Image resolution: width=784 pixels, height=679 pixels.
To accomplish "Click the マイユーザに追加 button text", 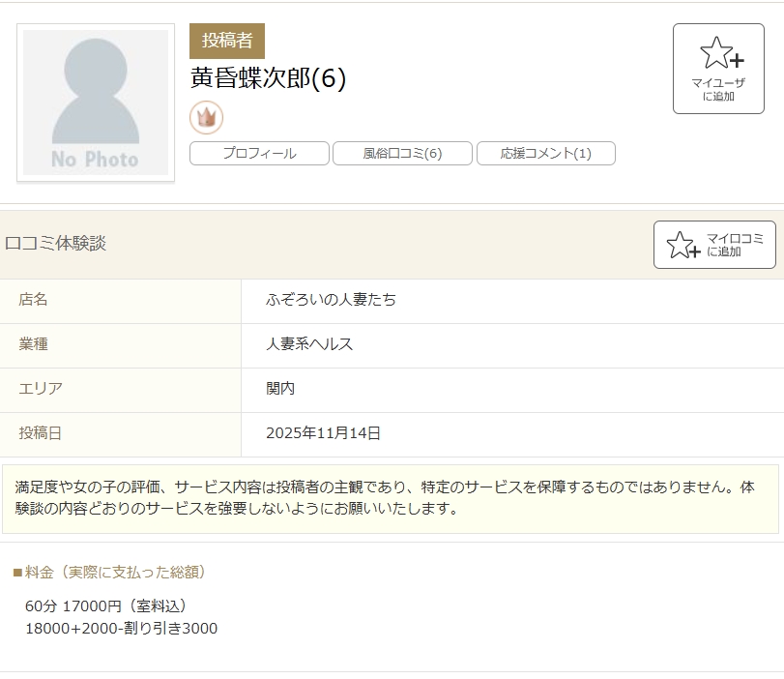I will point(718,90).
